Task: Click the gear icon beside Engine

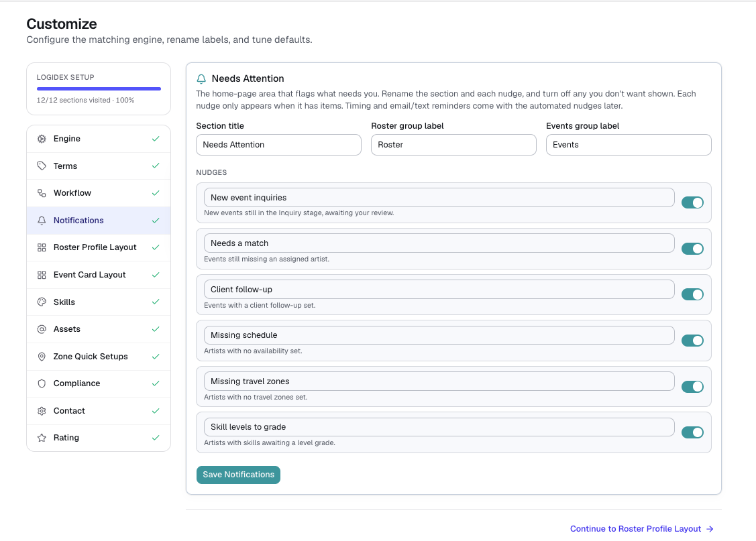Action: click(x=42, y=139)
